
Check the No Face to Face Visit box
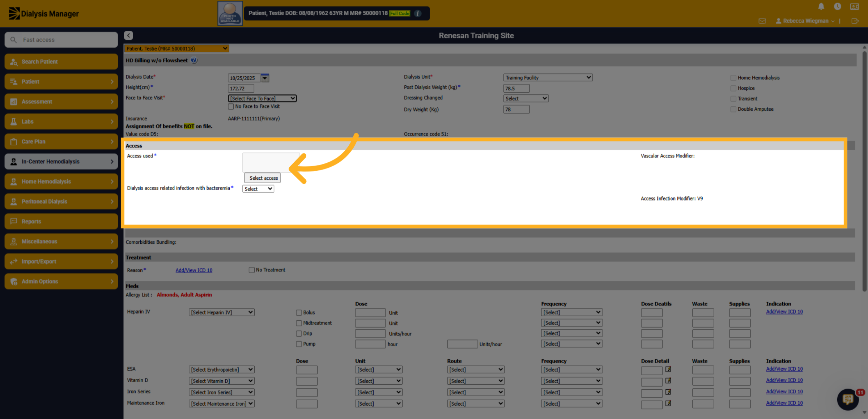click(x=231, y=106)
